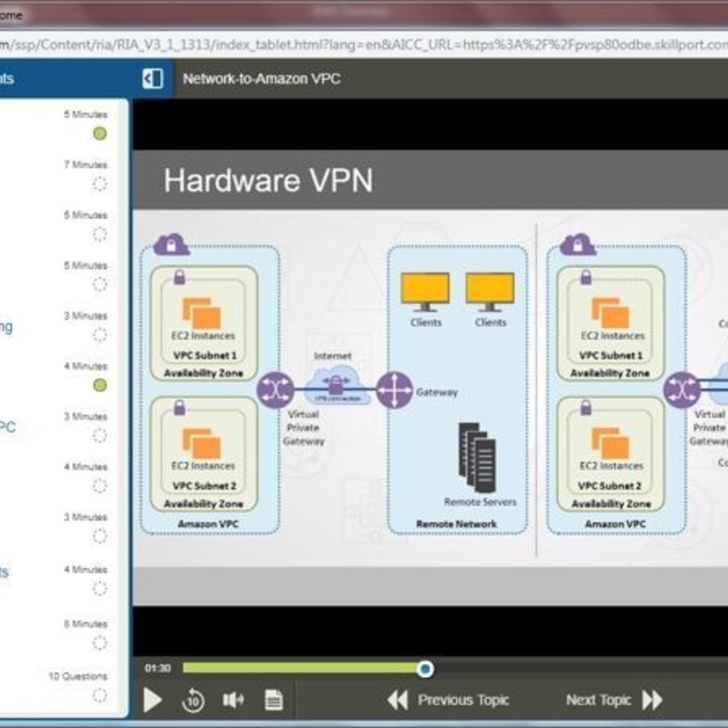Click the 01:30 elapsed time readout
This screenshot has height=728, width=728.
(157, 668)
